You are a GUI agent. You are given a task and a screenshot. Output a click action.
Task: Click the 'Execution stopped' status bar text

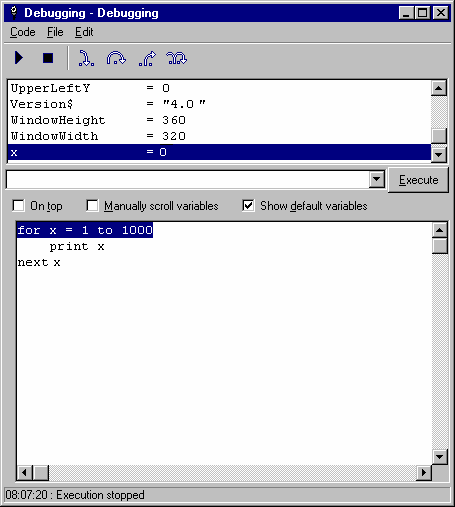point(100,495)
